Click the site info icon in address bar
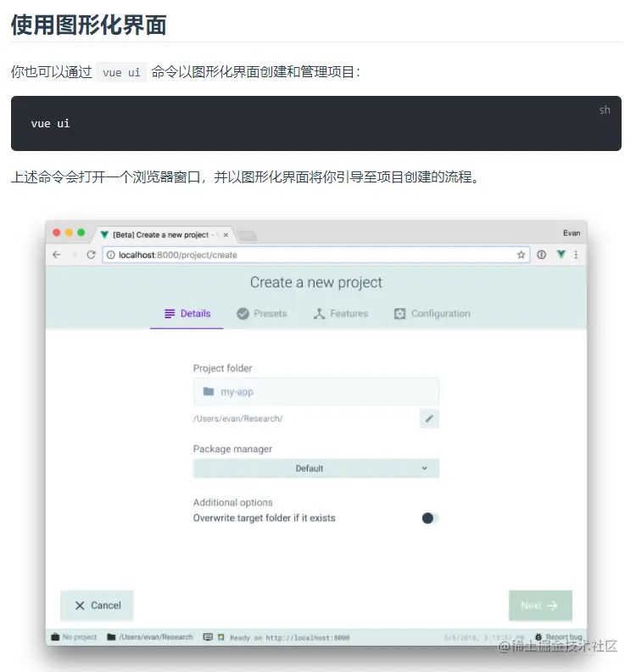Screen dimensions: 636x672 [x=110, y=255]
